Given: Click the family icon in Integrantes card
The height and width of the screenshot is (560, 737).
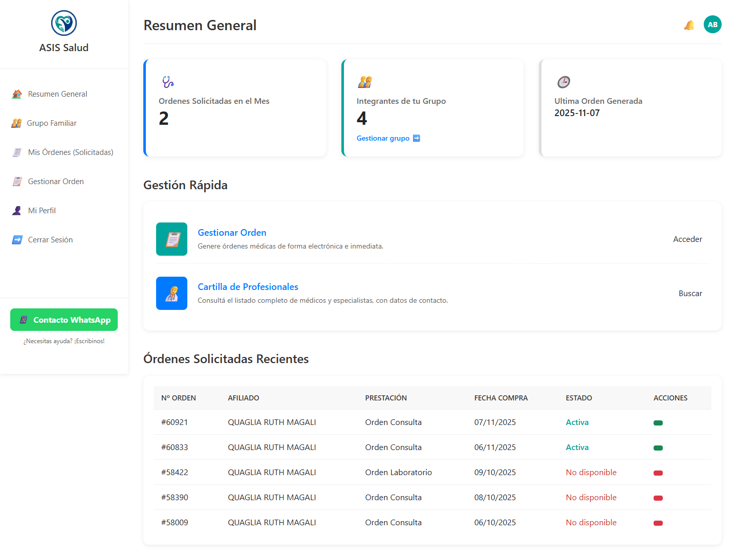Looking at the screenshot, I should coord(365,82).
